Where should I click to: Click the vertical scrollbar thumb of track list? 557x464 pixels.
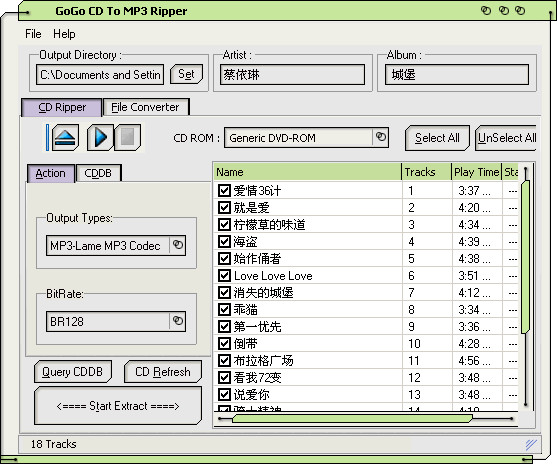[525, 257]
